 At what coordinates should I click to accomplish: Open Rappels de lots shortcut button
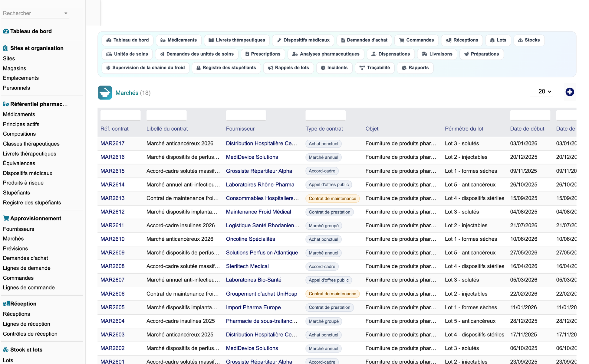click(x=288, y=68)
